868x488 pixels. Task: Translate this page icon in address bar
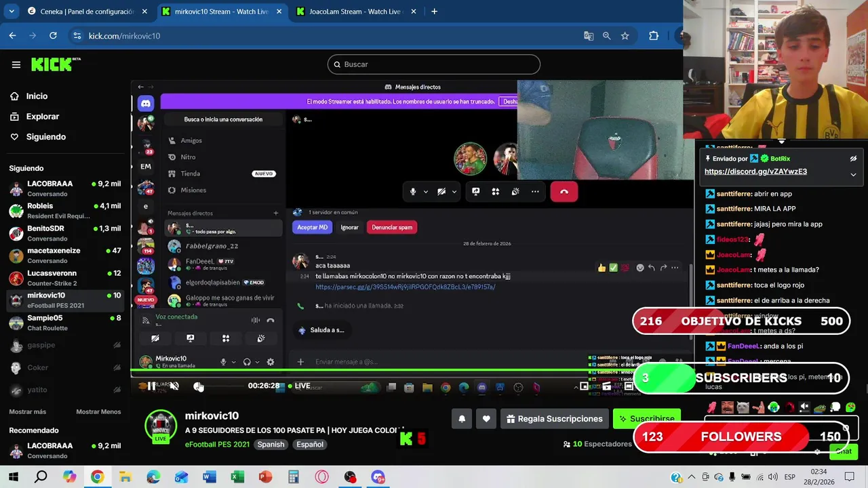tap(589, 36)
